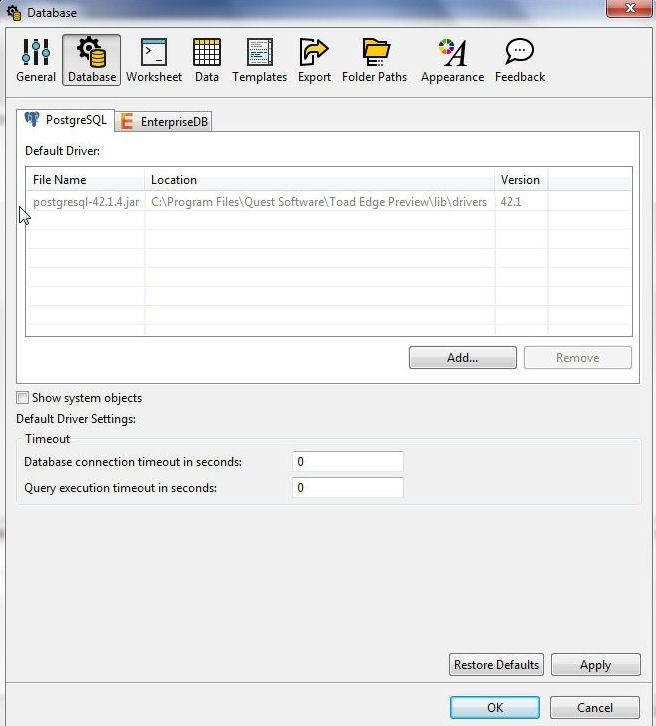Open the Feedback section
The width and height of the screenshot is (656, 726).
point(520,61)
